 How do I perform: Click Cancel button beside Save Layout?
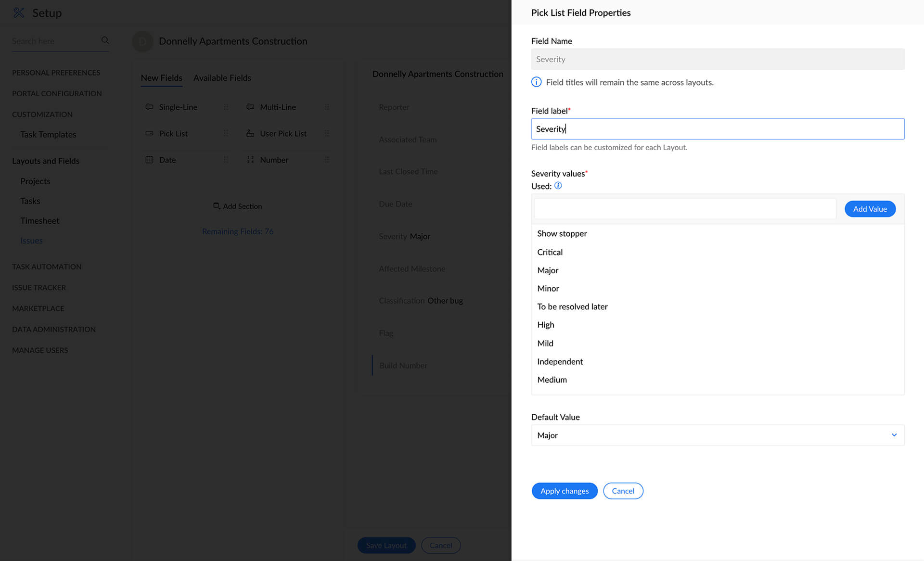441,545
